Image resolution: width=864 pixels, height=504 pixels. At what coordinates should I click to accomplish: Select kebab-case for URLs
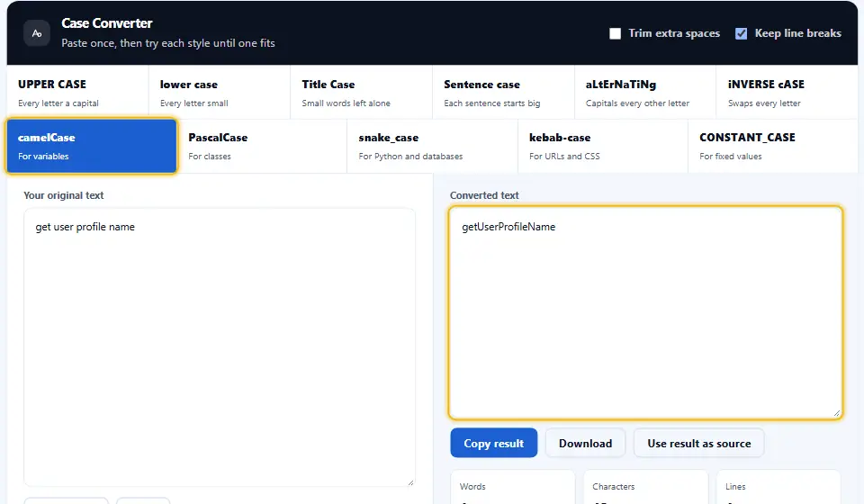[x=603, y=146]
